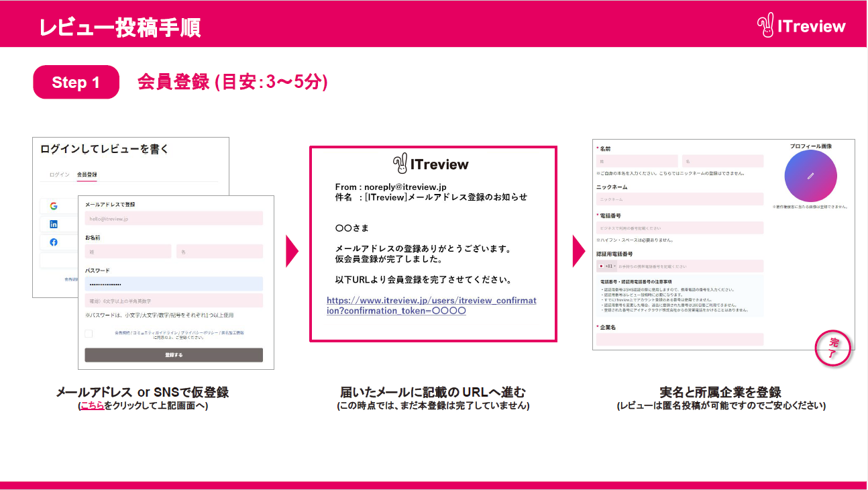Click the ITreview rabbit logo in the header
868x490 pixels.
click(x=767, y=26)
